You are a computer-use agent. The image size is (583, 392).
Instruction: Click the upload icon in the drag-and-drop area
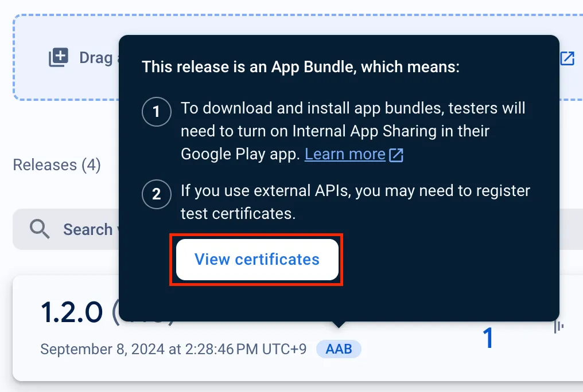(x=58, y=58)
